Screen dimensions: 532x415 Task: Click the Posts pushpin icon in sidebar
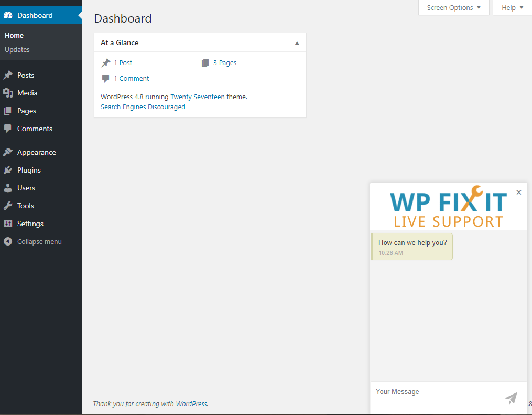8,75
